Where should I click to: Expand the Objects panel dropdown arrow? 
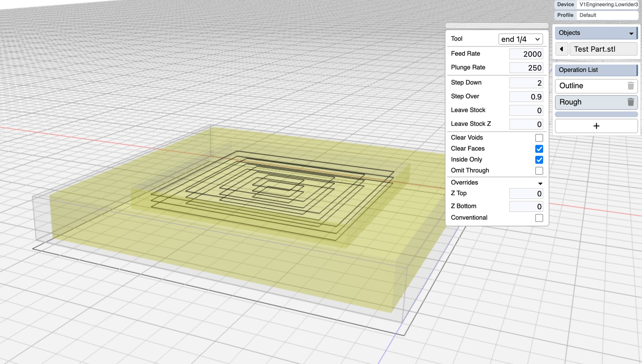coord(631,33)
